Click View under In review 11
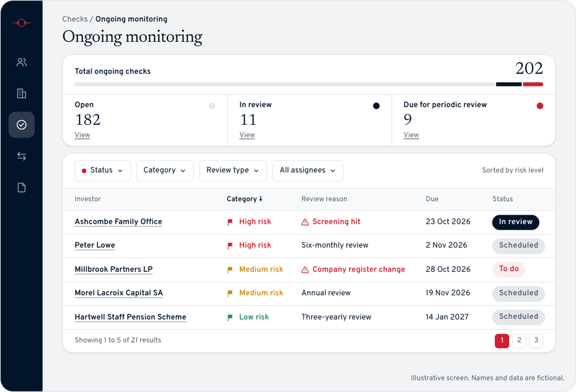Viewport: 576px width, 392px height. 247,135
